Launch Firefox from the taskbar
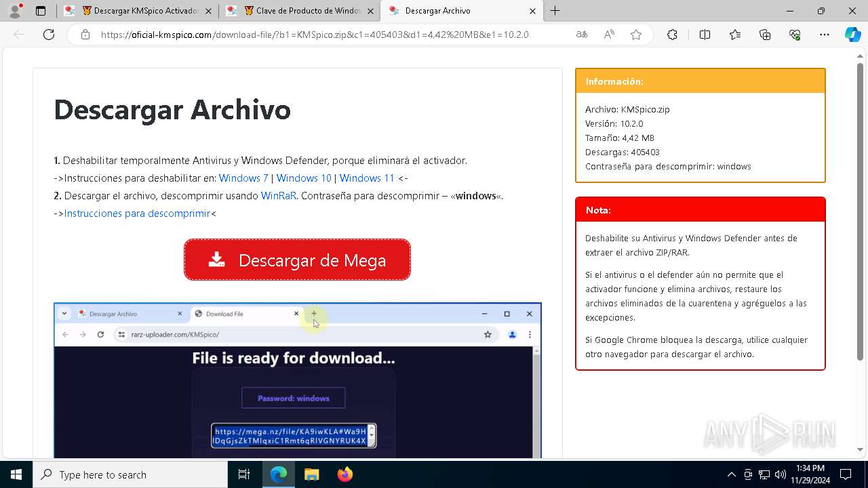Viewport: 868px width, 488px height. click(x=344, y=474)
